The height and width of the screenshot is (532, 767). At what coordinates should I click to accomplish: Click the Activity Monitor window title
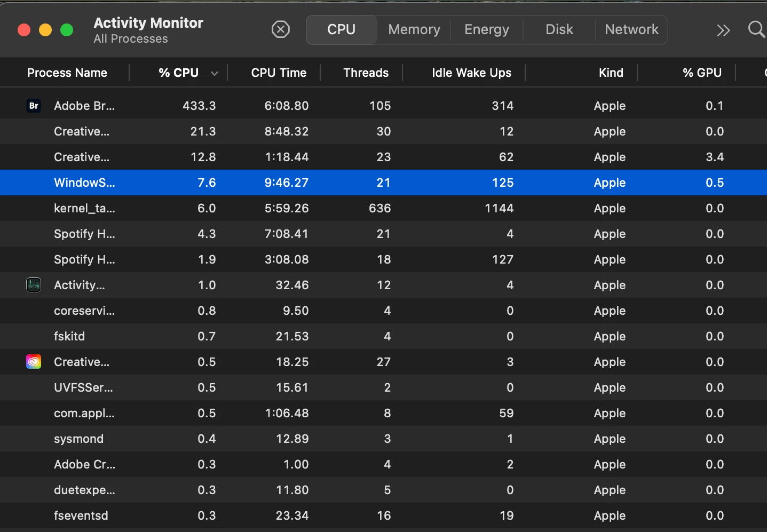click(148, 23)
